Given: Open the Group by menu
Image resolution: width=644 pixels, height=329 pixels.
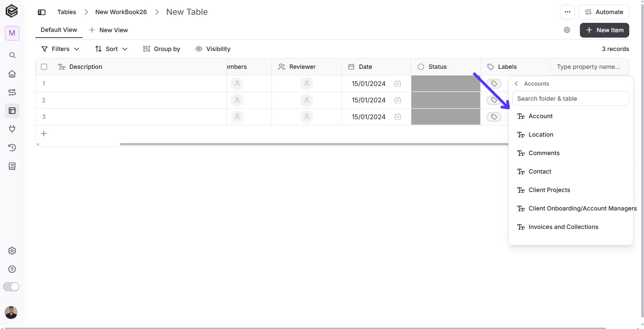Looking at the screenshot, I should pyautogui.click(x=162, y=49).
